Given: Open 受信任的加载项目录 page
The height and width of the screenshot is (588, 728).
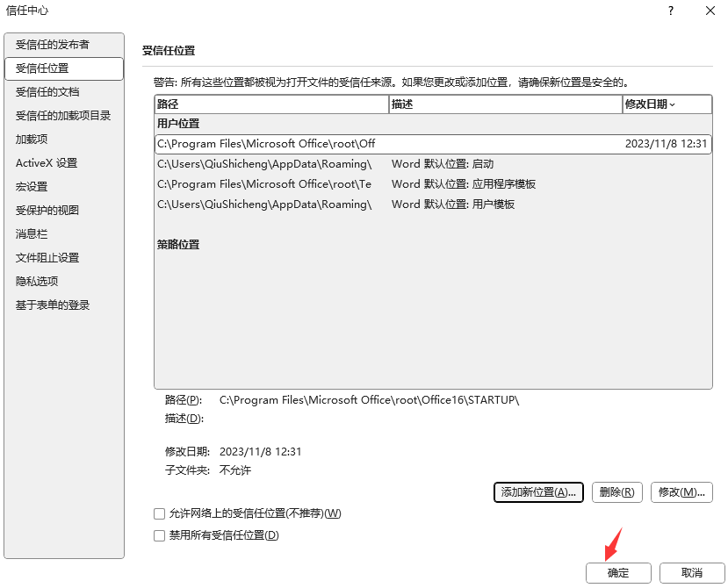Looking at the screenshot, I should coord(63,116).
